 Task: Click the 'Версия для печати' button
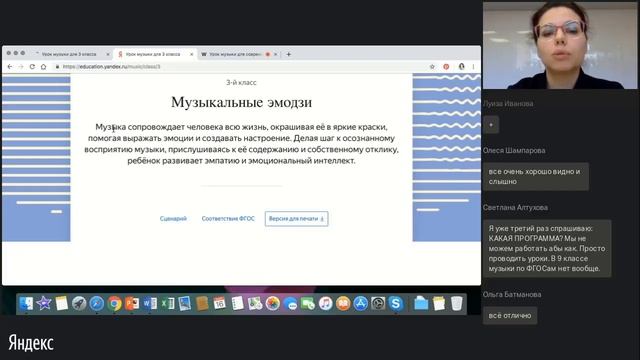[296, 219]
